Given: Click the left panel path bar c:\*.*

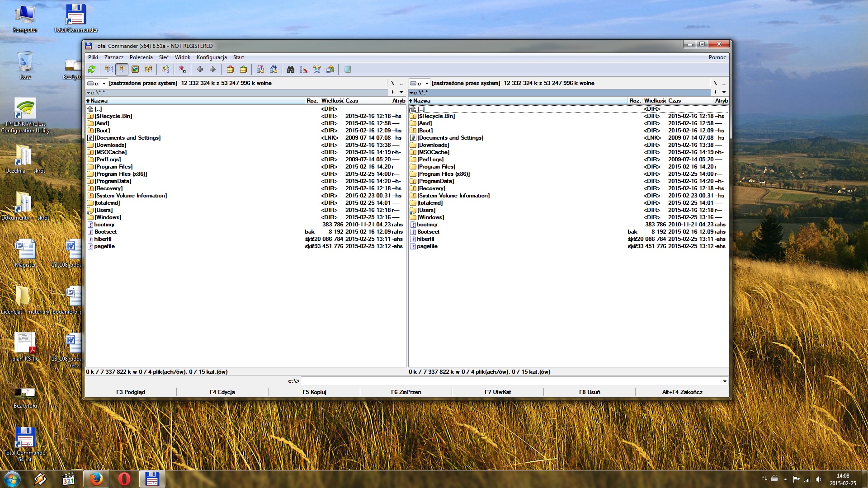Looking at the screenshot, I should [236, 92].
